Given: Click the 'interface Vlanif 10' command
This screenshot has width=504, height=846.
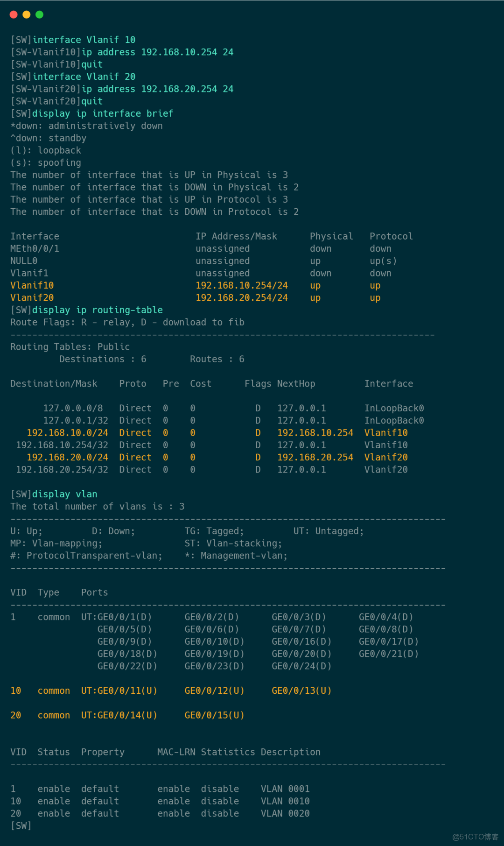Looking at the screenshot, I should (x=84, y=40).
